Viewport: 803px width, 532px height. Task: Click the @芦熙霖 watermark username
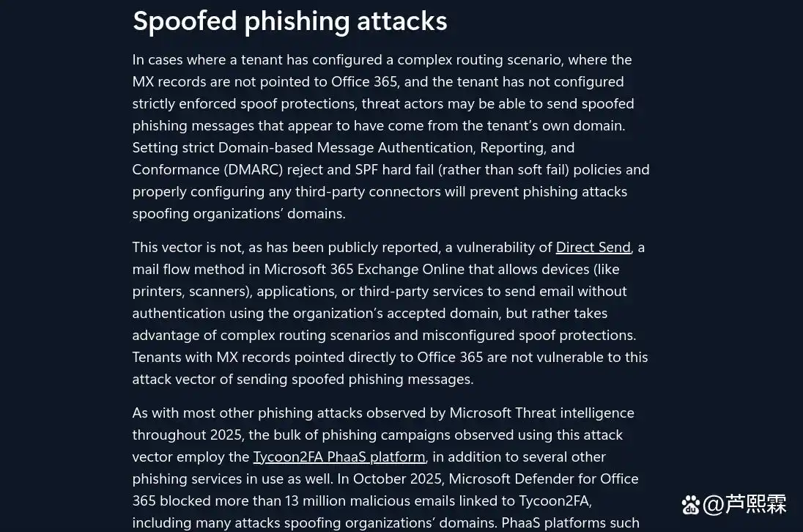744,504
